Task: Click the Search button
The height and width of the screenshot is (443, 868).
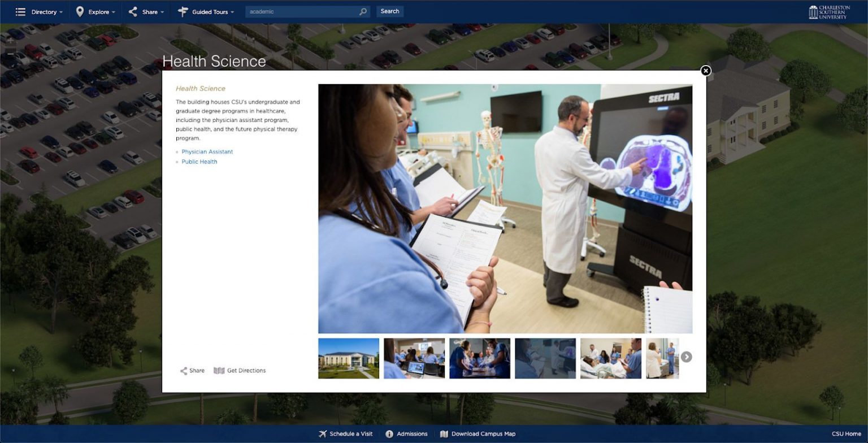Action: [389, 11]
